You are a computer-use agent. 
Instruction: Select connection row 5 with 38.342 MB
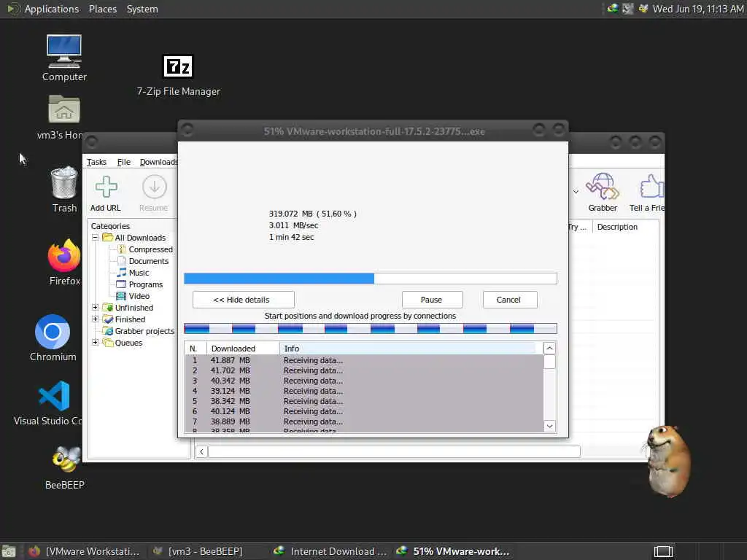click(x=364, y=401)
